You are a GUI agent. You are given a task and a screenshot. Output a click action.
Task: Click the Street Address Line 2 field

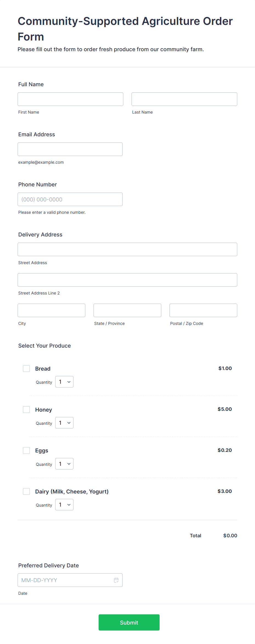tap(127, 280)
